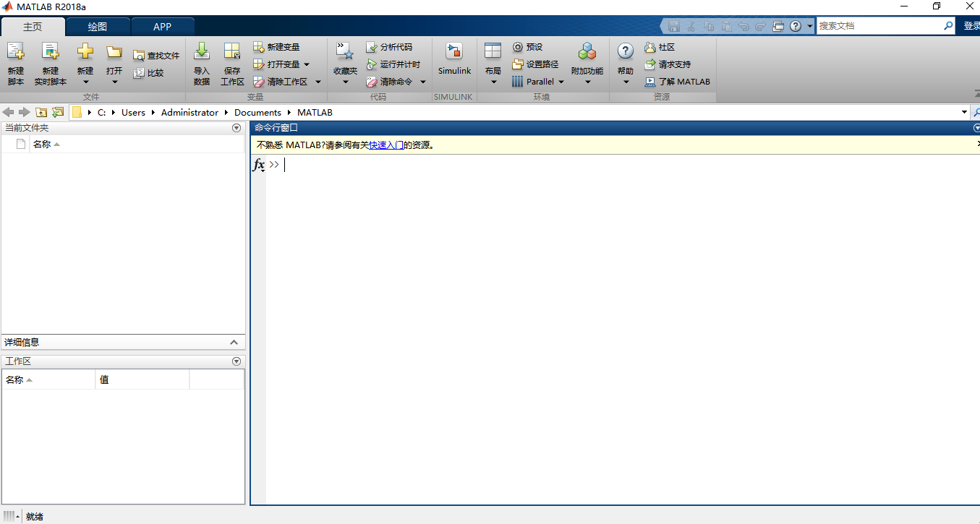Click 查找文件 find files

point(156,56)
